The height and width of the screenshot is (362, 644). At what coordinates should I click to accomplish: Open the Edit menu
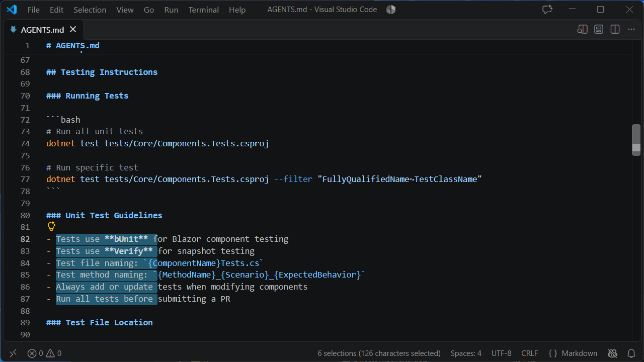click(x=57, y=10)
